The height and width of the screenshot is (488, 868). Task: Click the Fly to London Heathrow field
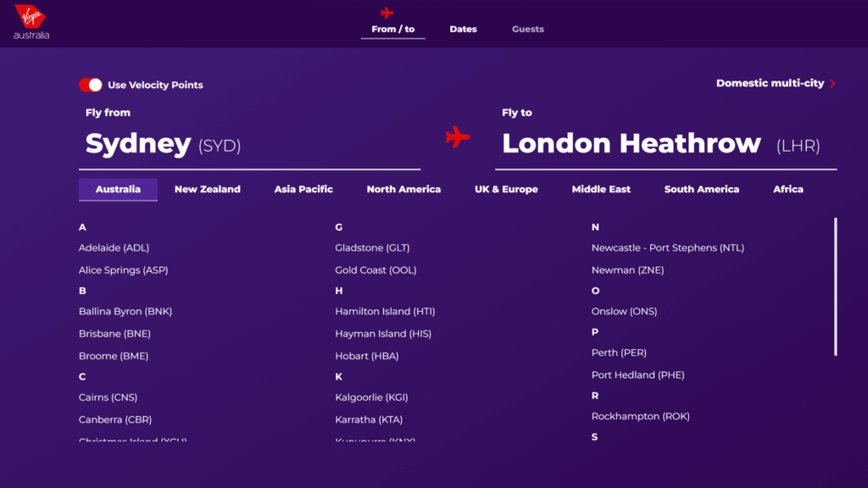tap(665, 144)
